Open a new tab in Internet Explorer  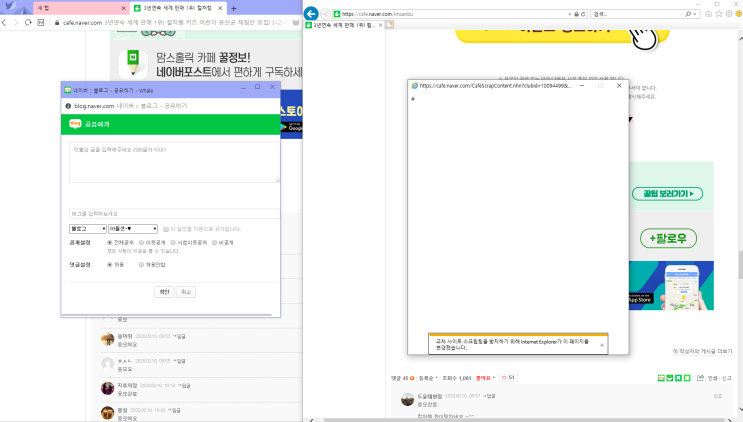point(390,25)
